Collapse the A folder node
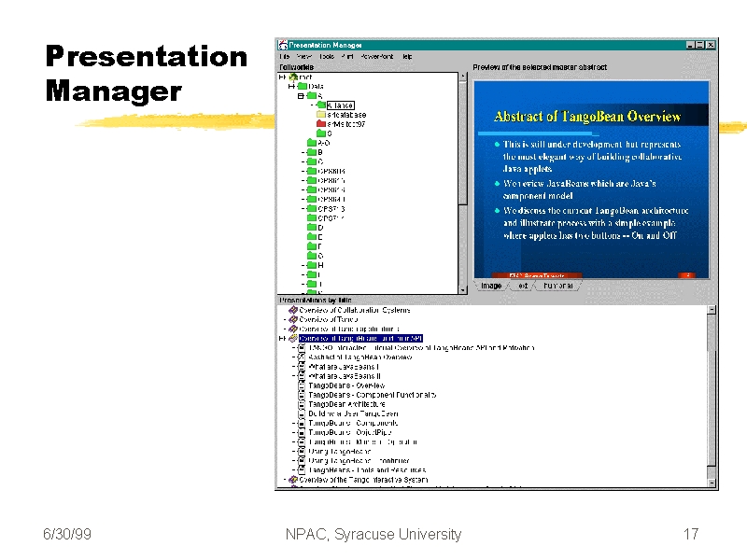Image resolution: width=747 pixels, height=560 pixels. [301, 96]
